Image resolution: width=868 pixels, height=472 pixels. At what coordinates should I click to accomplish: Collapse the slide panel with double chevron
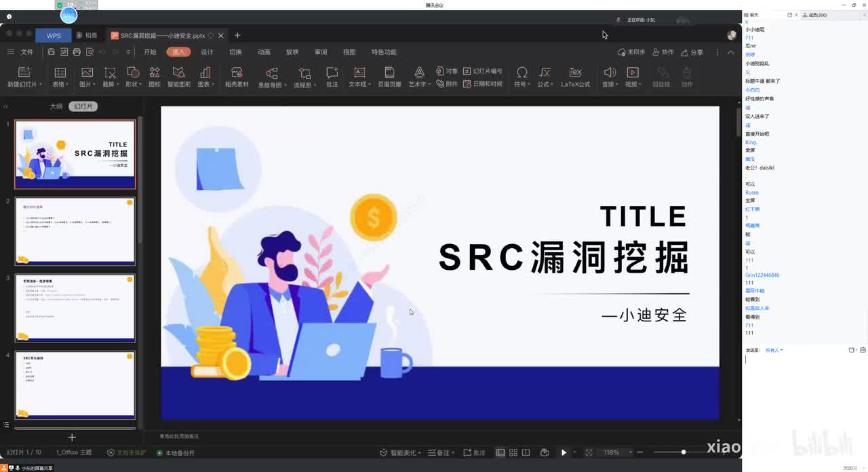tap(6, 106)
